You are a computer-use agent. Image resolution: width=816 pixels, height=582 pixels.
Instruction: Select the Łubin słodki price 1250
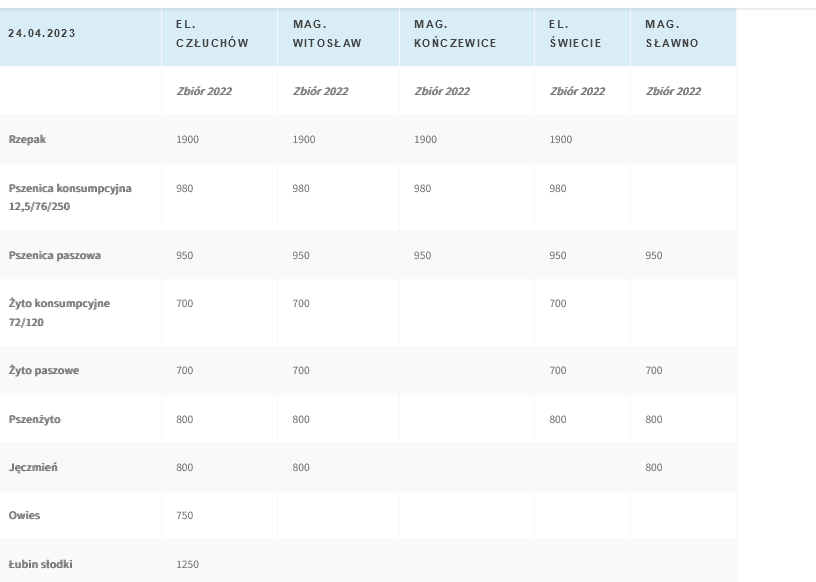tap(188, 564)
